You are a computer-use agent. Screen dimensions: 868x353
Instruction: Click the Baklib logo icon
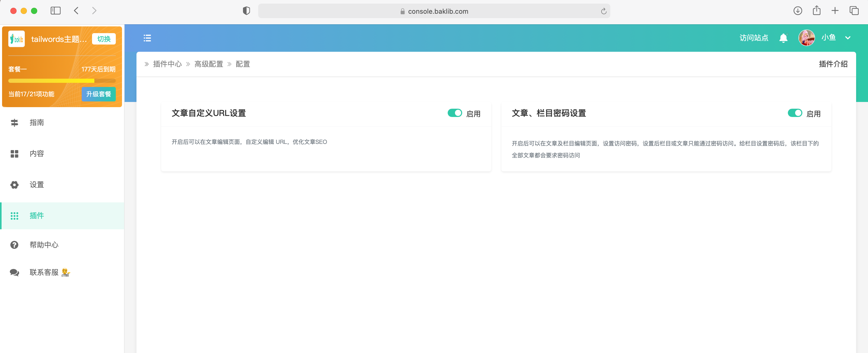[x=17, y=39]
